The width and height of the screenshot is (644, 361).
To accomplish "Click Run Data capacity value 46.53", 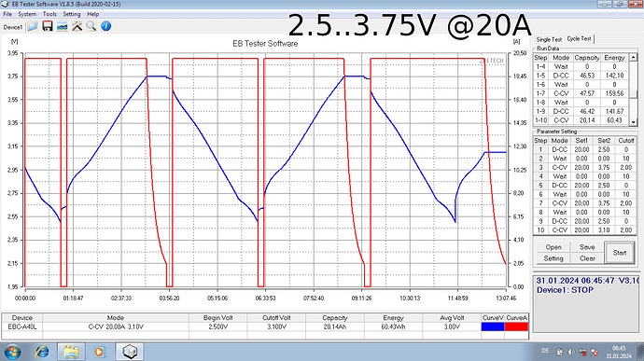I will [x=587, y=76].
